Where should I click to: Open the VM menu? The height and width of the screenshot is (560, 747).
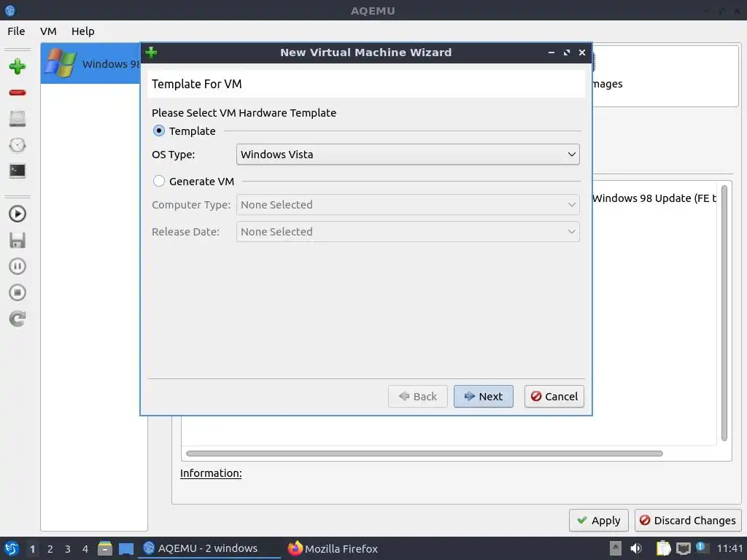[x=48, y=31]
